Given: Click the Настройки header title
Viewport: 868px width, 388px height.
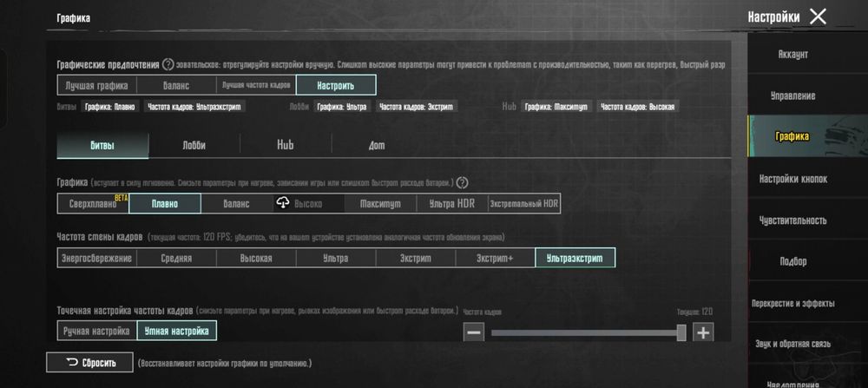Looking at the screenshot, I should pos(773,17).
